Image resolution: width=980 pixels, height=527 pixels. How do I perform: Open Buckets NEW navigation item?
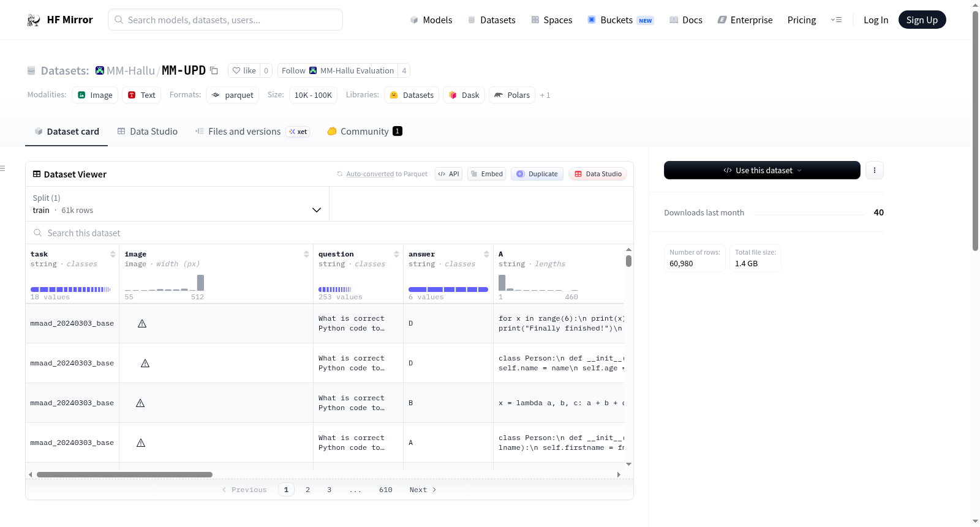tap(620, 20)
